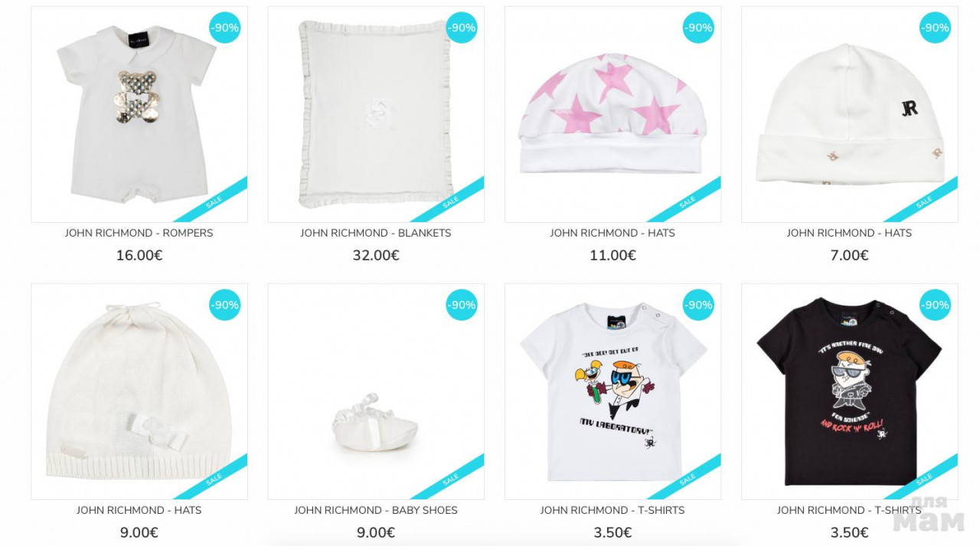
Task: Open the white JR logo beanie image
Action: 849,115
